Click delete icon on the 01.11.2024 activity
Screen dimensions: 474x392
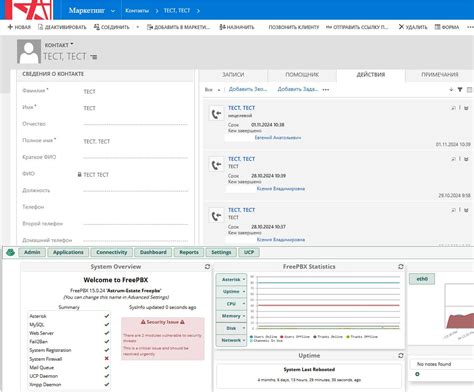coord(466,108)
